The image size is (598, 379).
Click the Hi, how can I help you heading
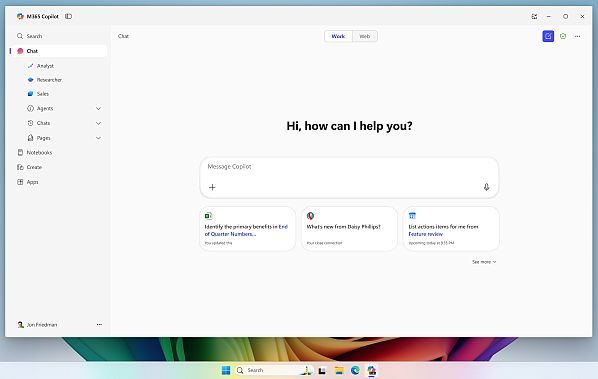click(349, 126)
